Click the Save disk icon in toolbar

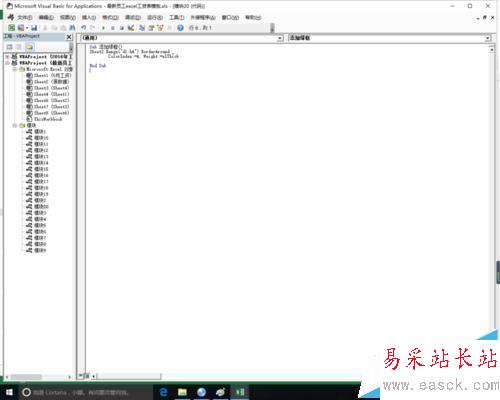coord(34,28)
